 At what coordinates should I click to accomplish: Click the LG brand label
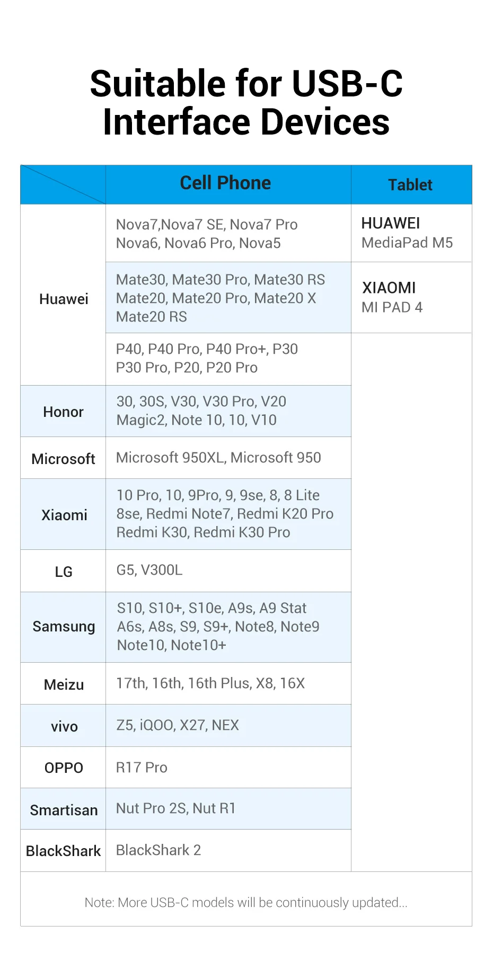coord(64,572)
